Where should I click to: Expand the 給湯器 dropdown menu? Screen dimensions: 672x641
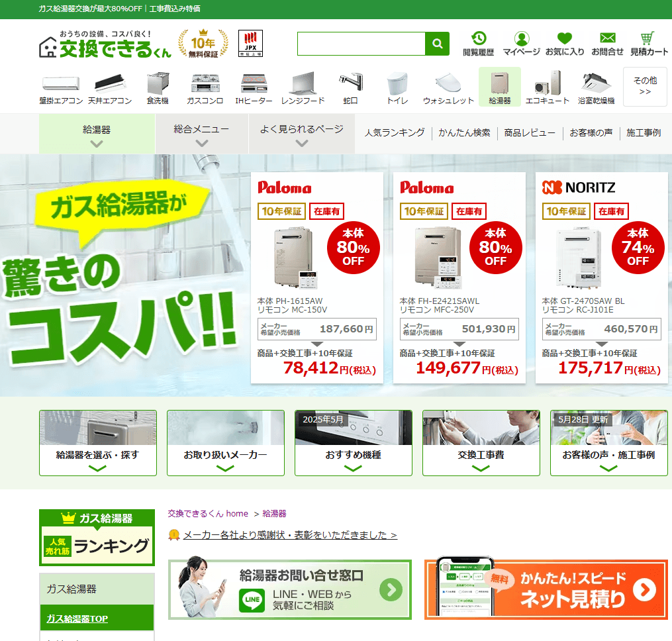coord(97,134)
